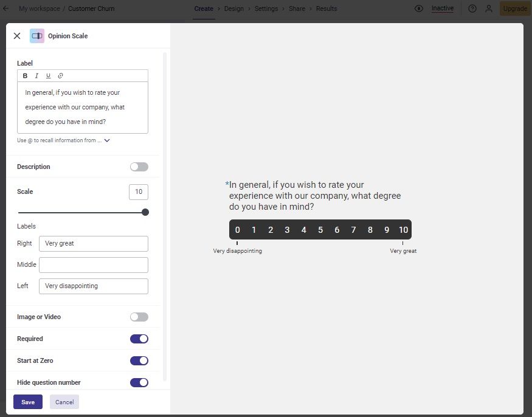532x417 pixels.
Task: Click inside the Label text editor
Action: (x=83, y=107)
